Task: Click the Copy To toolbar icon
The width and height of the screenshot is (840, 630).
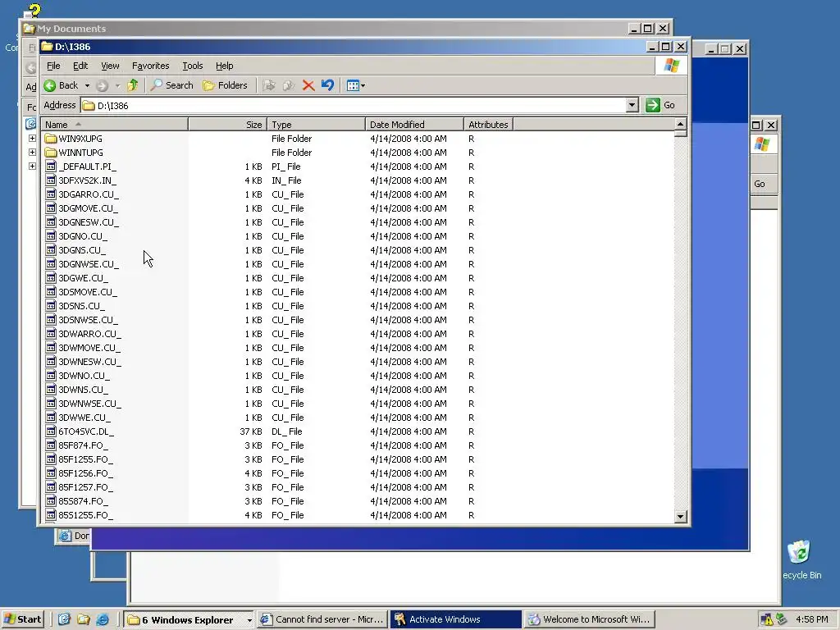Action: [289, 85]
